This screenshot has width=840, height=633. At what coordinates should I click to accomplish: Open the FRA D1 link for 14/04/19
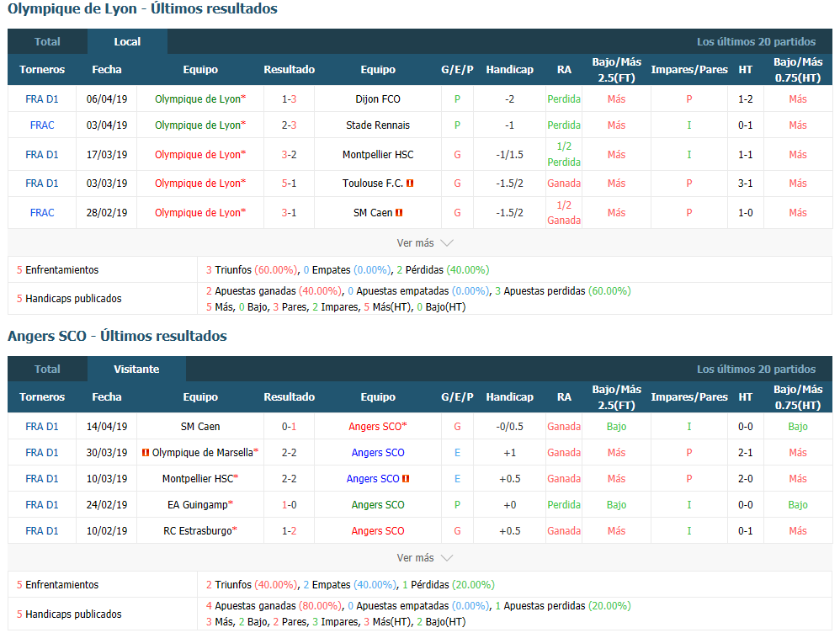[x=42, y=427]
